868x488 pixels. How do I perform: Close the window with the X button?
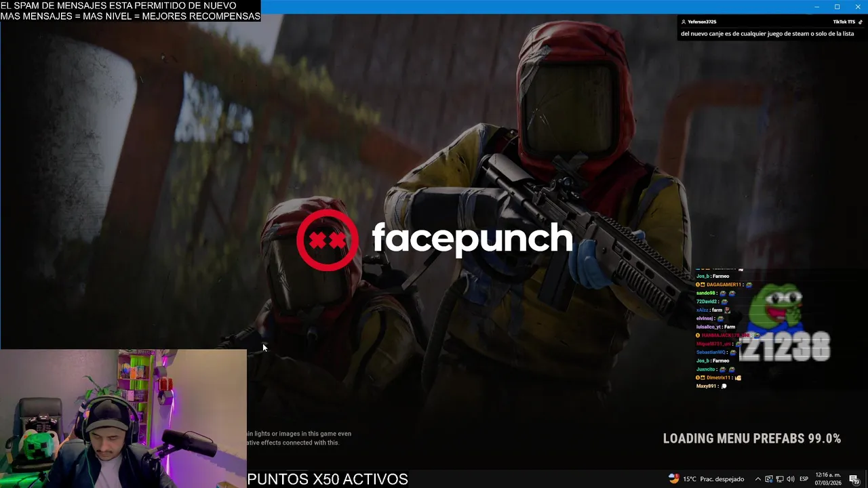coord(858,7)
